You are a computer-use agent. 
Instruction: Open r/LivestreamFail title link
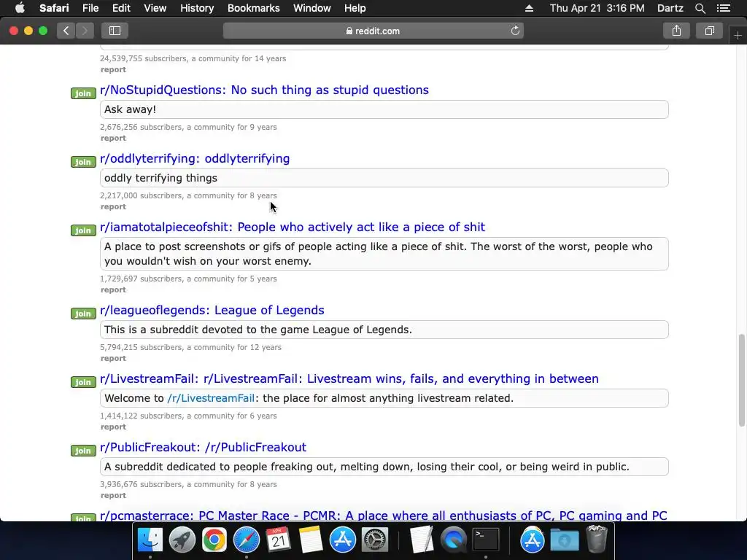349,378
